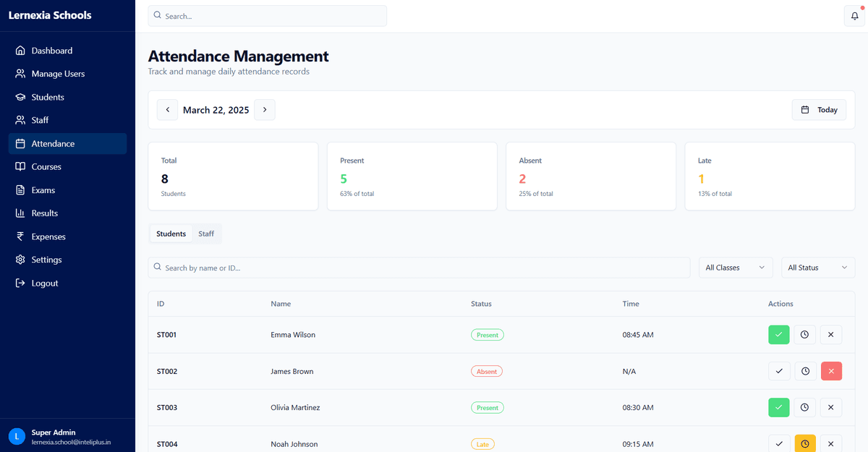View the Results page
Screen dimensions: 868x452
pos(47,213)
